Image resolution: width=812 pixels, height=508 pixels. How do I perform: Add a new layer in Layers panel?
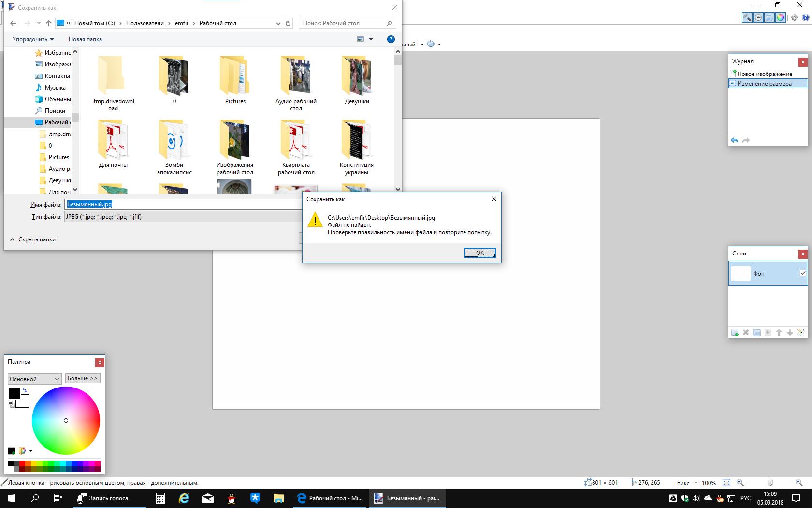click(x=735, y=333)
